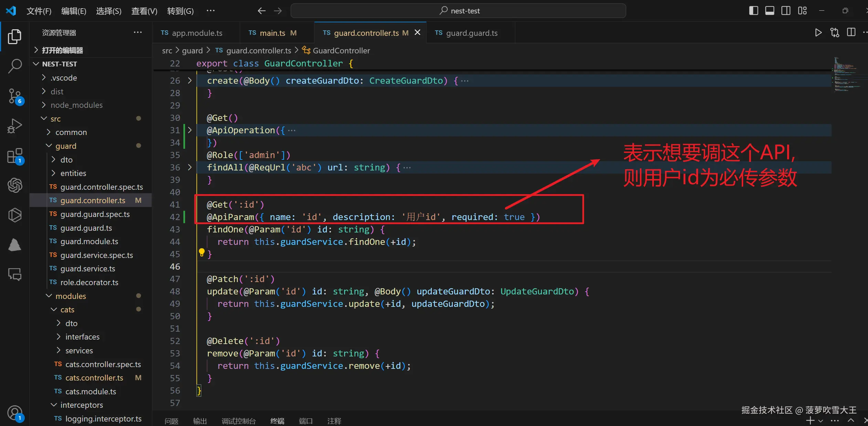The height and width of the screenshot is (426, 868).
Task: Open Source Control view with badge 6
Action: point(14,96)
